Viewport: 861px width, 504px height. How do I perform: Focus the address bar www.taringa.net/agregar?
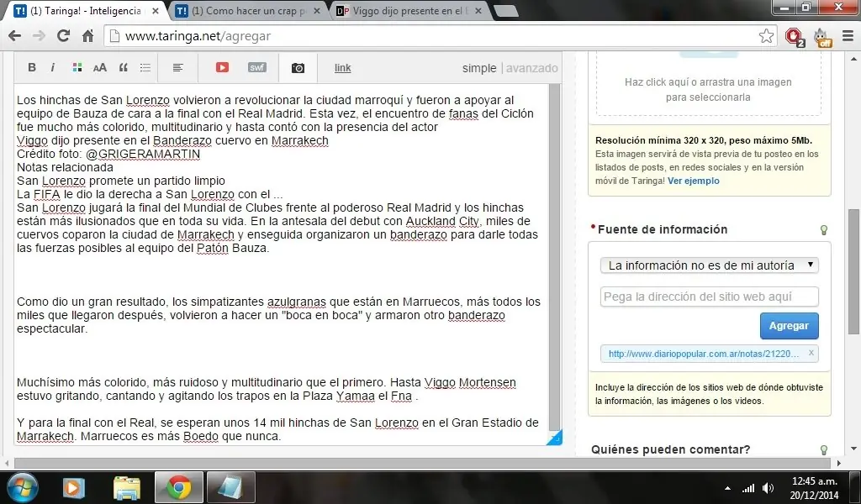click(439, 36)
